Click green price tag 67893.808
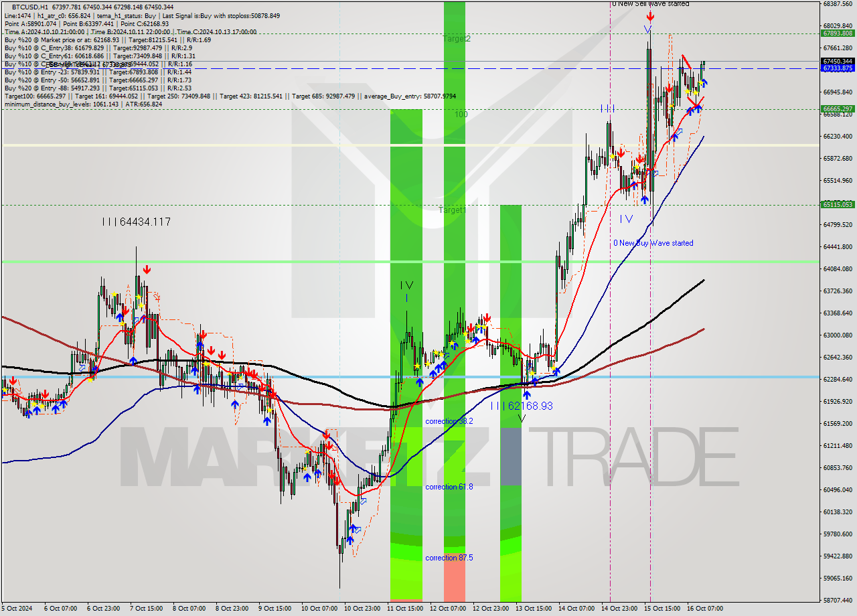 837,33
